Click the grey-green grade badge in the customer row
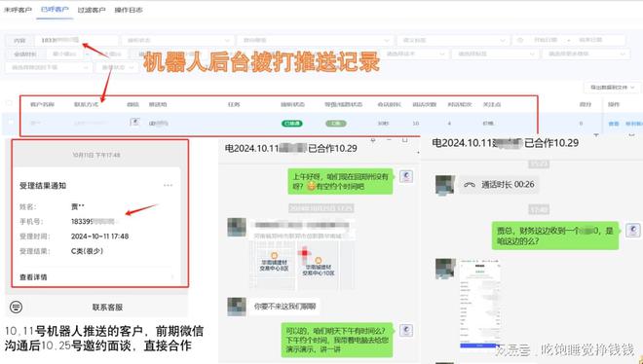 [x=336, y=124]
